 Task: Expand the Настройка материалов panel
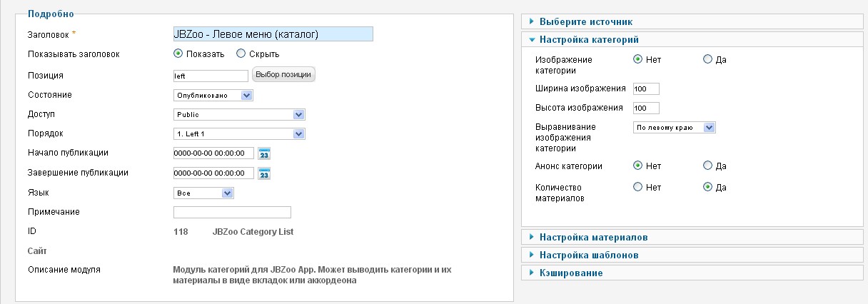(592, 237)
